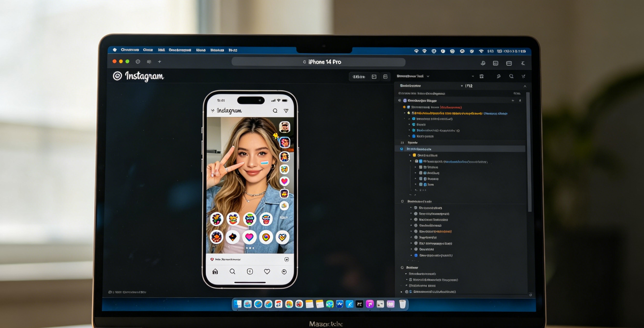The width and height of the screenshot is (644, 328).
Task: Choose the black diamond sticker
Action: click(233, 237)
